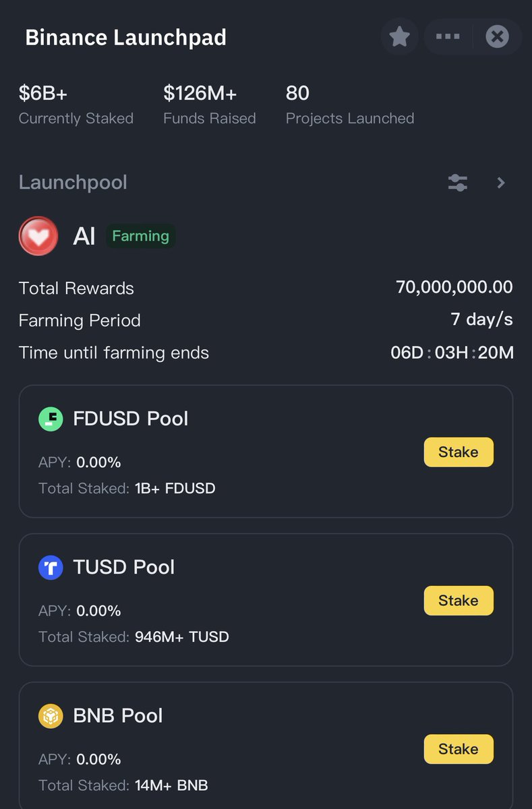Open the Launchpool filter sliders icon

click(x=458, y=183)
